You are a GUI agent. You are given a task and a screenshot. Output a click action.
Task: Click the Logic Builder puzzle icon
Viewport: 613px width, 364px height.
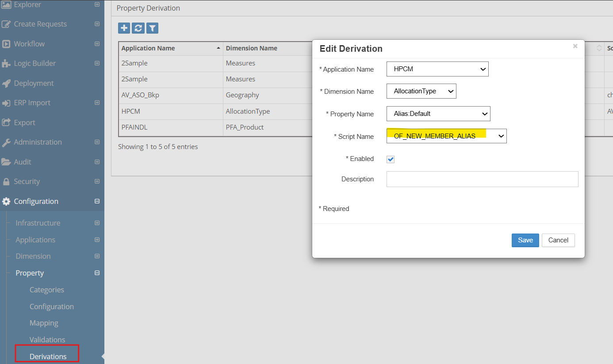coord(6,64)
